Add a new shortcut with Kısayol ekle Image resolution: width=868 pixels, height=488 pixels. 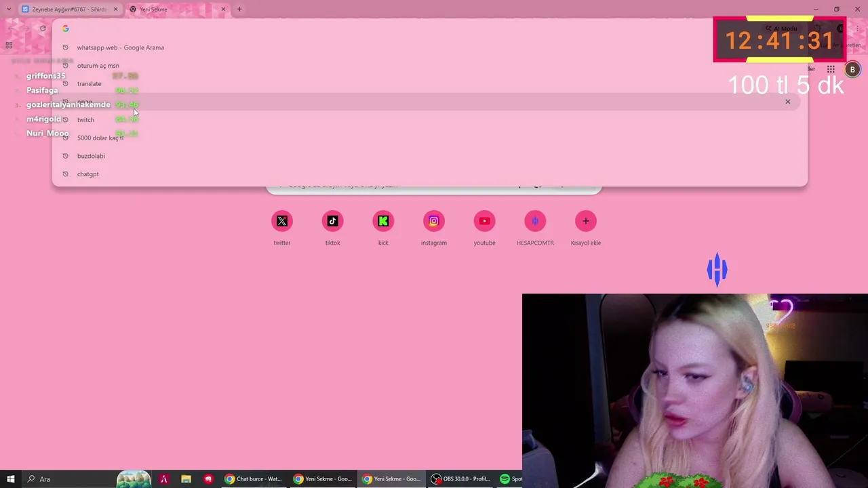(586, 221)
